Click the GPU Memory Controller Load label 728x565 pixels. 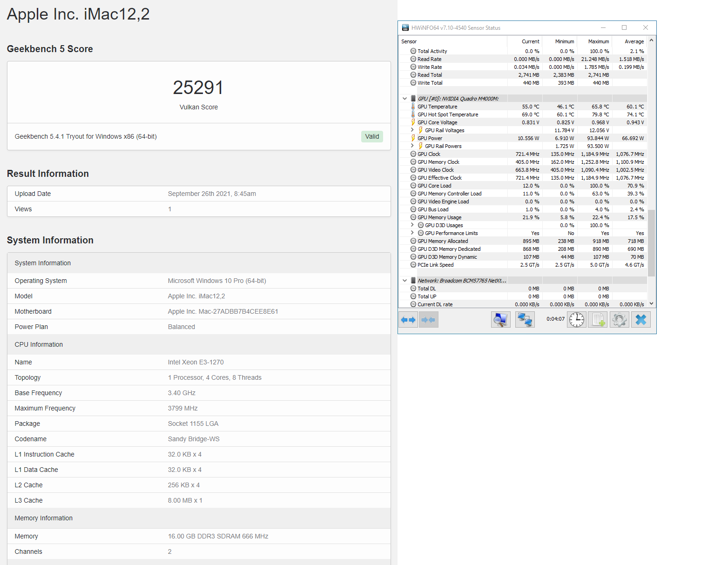[450, 194]
